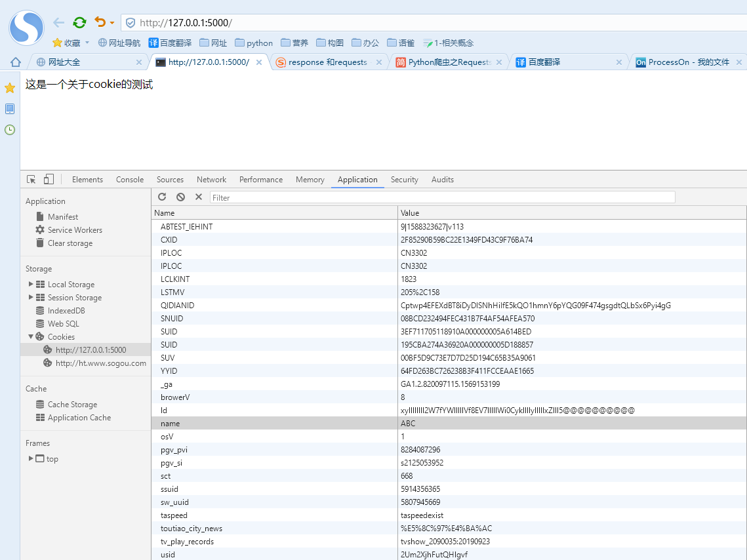Open the 网址 bookmark folder
The height and width of the screenshot is (560, 747).
coord(213,43)
